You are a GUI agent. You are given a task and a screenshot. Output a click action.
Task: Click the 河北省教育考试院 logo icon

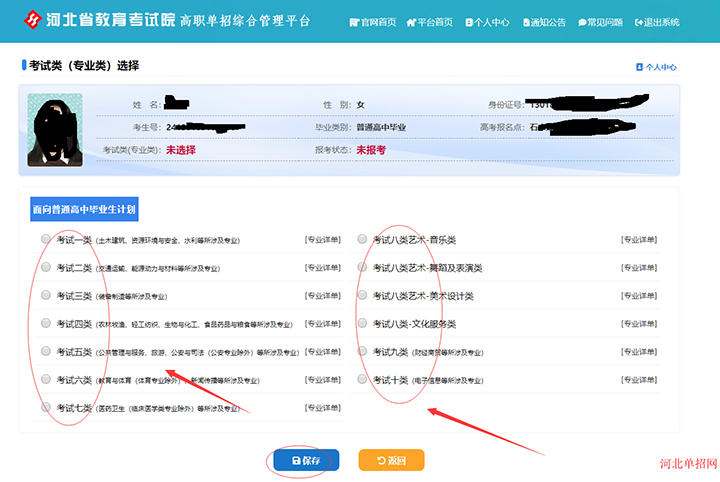point(34,20)
